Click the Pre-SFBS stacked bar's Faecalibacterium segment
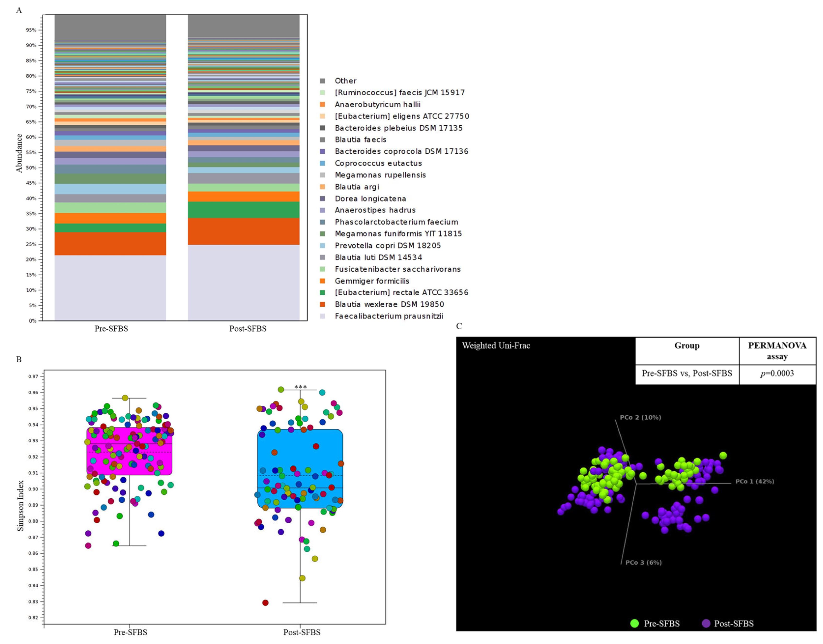Image resolution: width=823 pixels, height=644 pixels. pos(110,288)
